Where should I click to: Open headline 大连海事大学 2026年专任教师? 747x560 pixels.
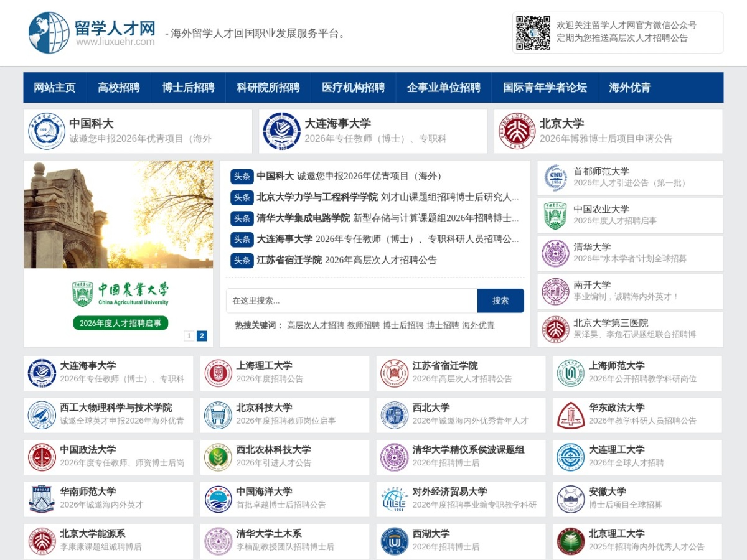[387, 239]
